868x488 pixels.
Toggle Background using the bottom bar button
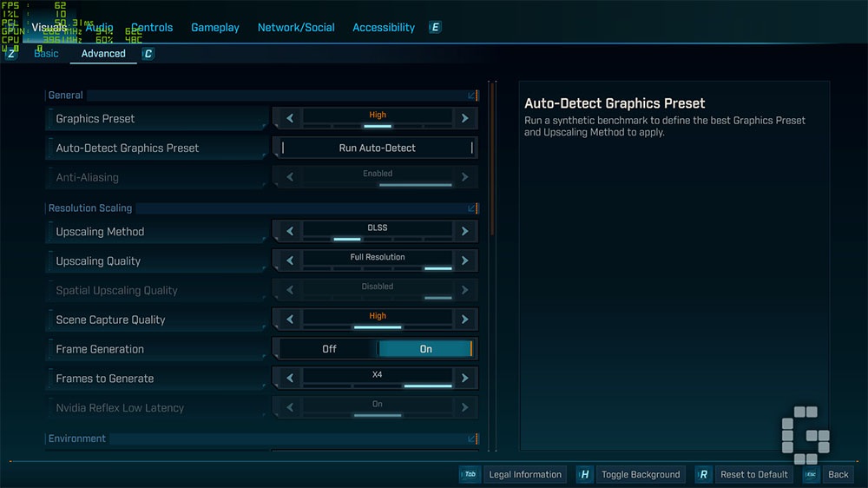641,474
